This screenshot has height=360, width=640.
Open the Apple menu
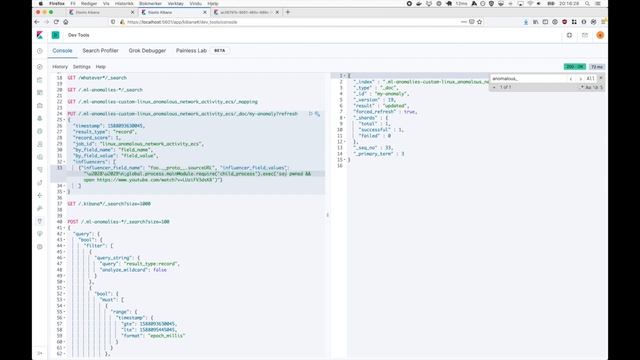[40, 3]
